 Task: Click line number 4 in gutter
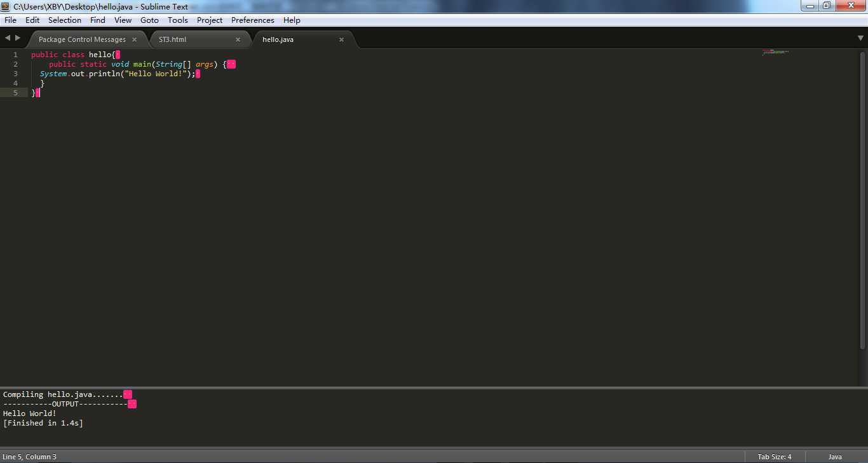15,83
